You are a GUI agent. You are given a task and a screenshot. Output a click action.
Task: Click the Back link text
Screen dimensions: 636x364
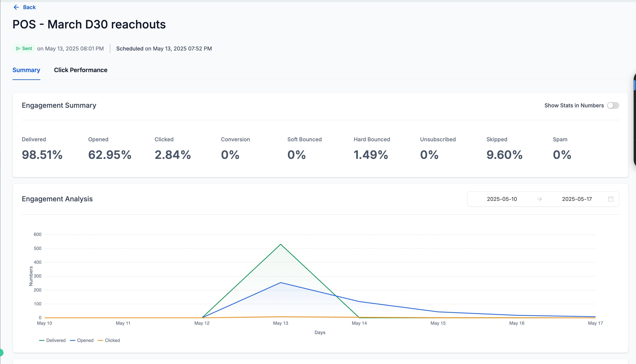(29, 7)
